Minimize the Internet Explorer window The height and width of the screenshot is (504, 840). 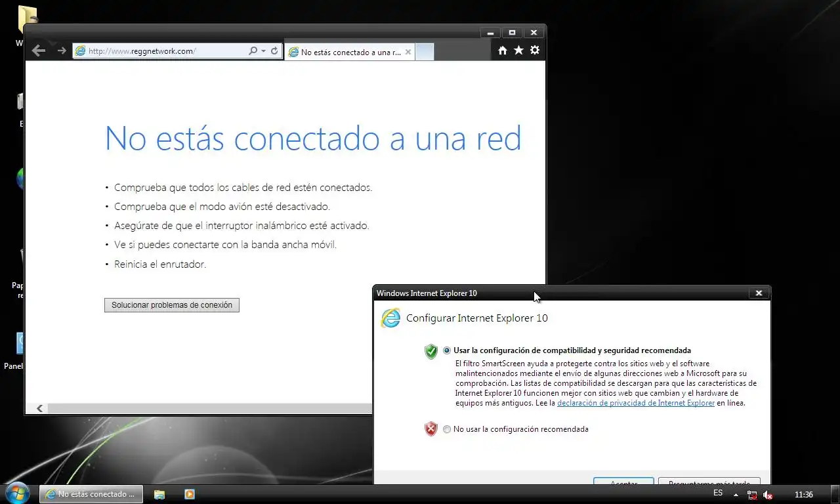[490, 32]
